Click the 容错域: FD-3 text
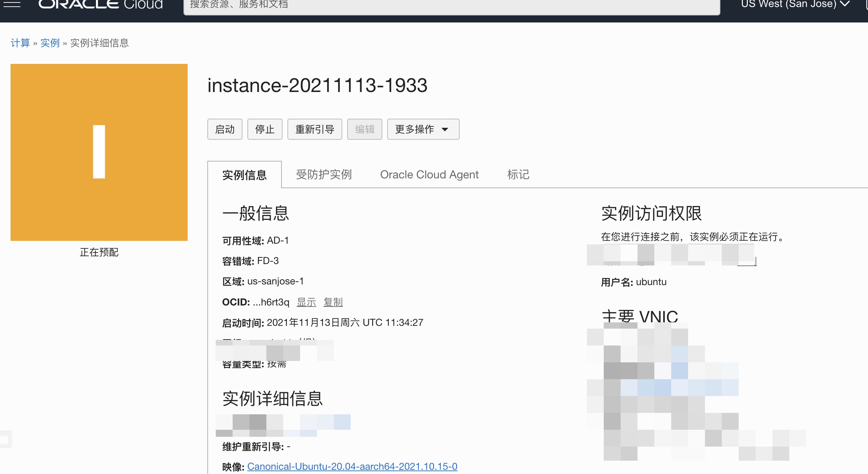868x474 pixels. (x=251, y=261)
